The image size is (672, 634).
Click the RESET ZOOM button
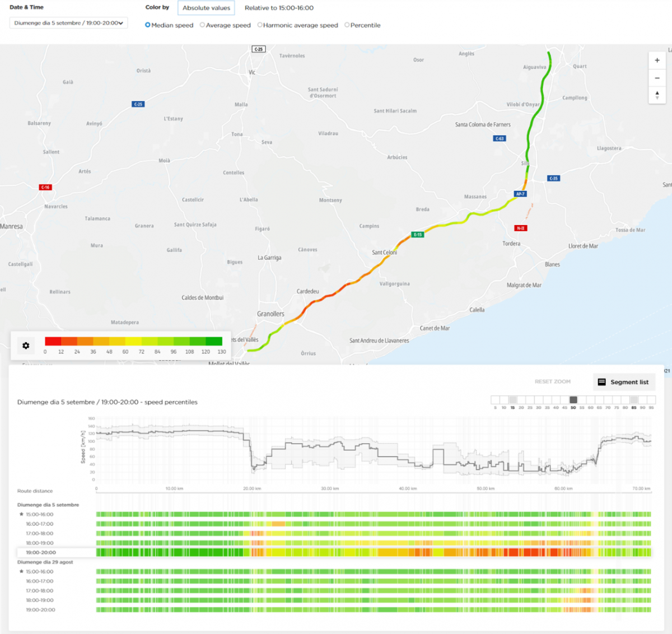(x=552, y=381)
